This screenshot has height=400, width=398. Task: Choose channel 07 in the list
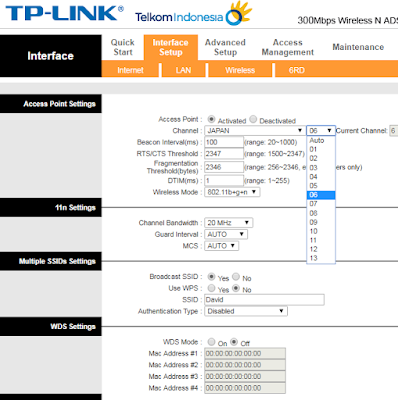321,204
